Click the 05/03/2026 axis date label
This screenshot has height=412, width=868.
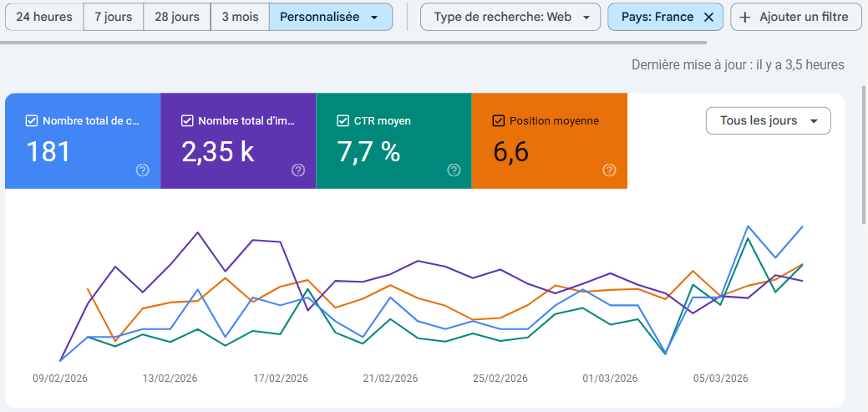(721, 379)
